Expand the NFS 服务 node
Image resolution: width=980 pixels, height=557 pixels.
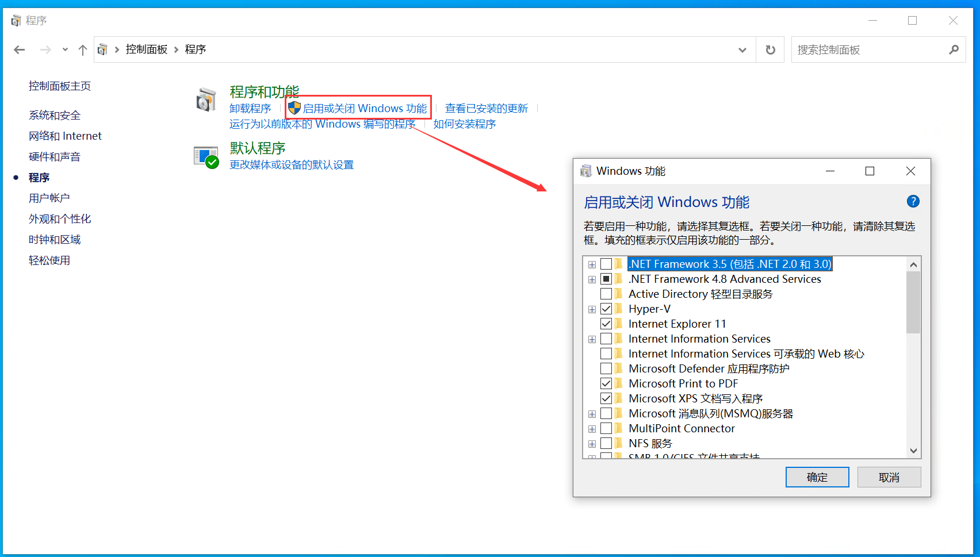point(592,444)
